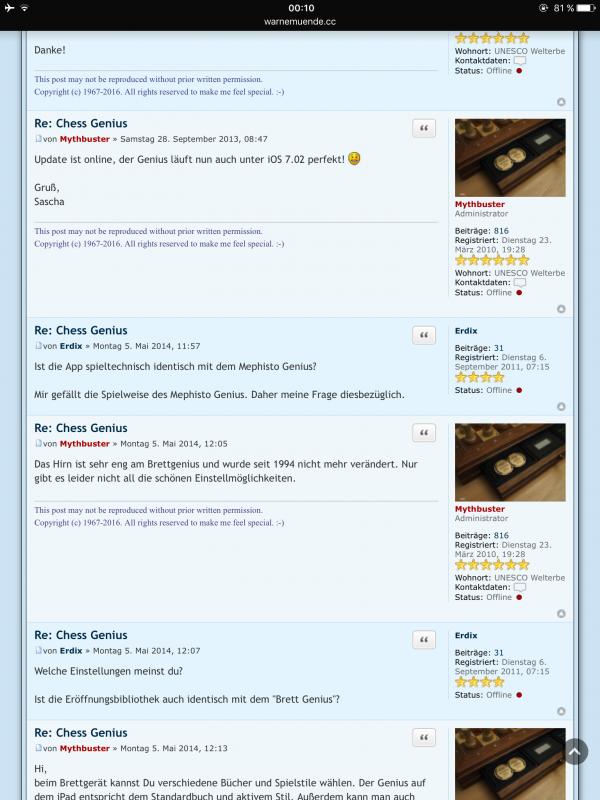Quote Erdix's post from 12:07

tap(424, 640)
